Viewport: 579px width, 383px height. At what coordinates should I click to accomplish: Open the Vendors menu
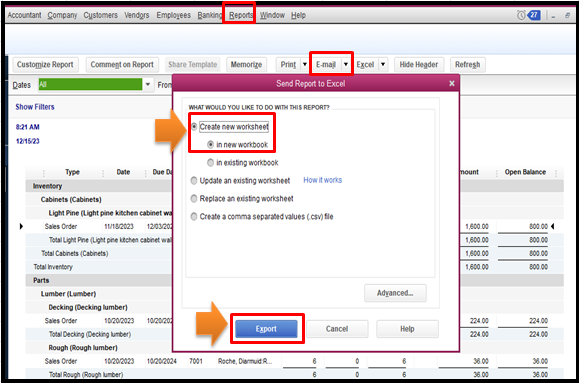[137, 15]
